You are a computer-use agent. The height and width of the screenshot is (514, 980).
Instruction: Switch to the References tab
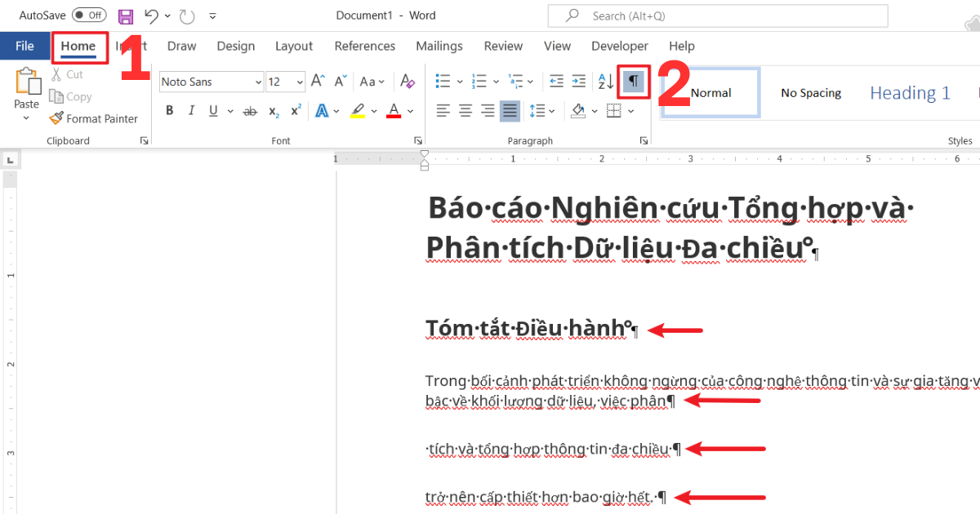tap(365, 46)
